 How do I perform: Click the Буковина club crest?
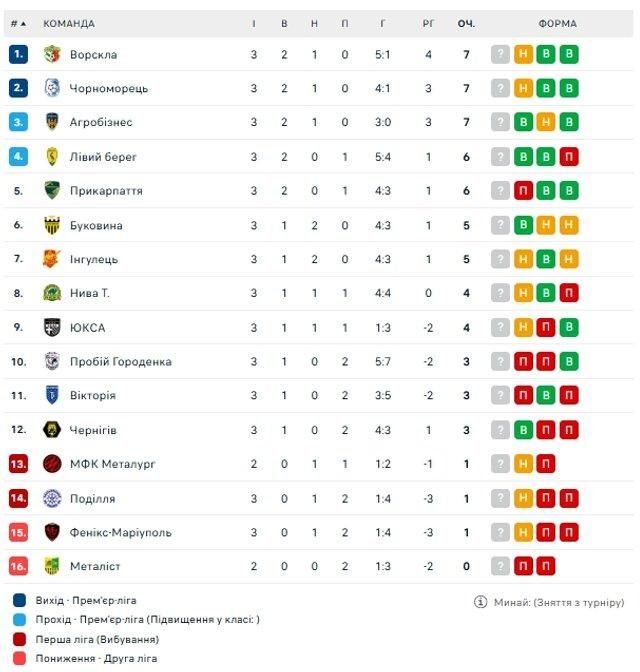coord(52,226)
